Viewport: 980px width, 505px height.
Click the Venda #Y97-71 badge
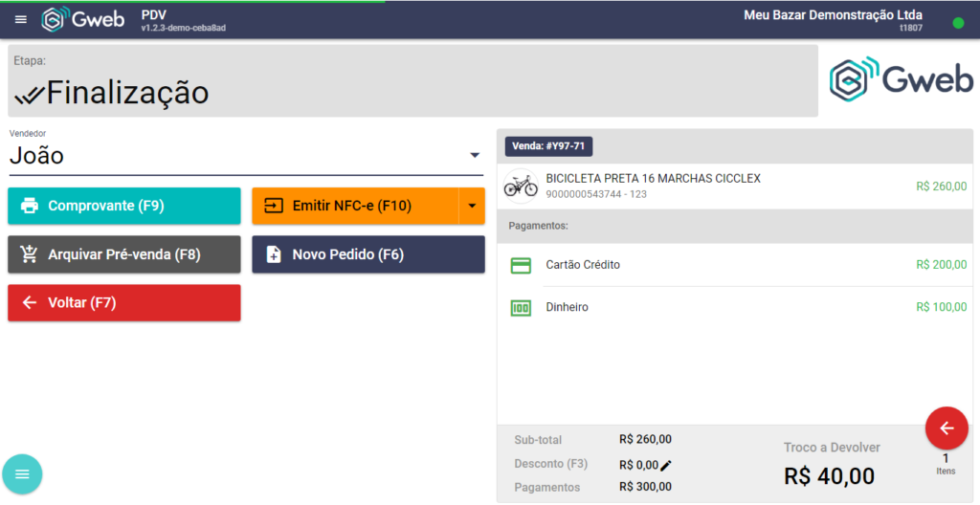[548, 146]
